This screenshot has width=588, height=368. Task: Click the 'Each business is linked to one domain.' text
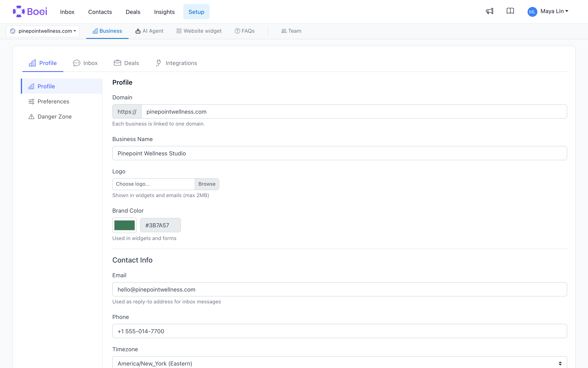[x=158, y=124]
